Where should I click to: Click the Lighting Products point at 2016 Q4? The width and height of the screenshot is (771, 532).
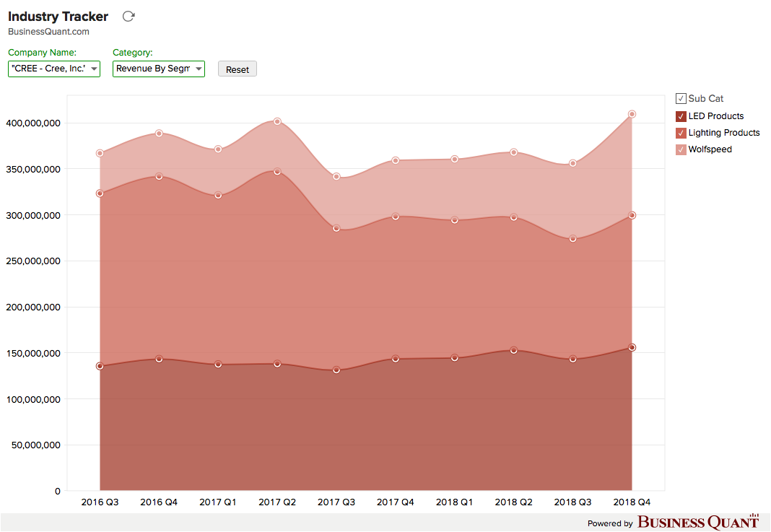click(x=159, y=177)
